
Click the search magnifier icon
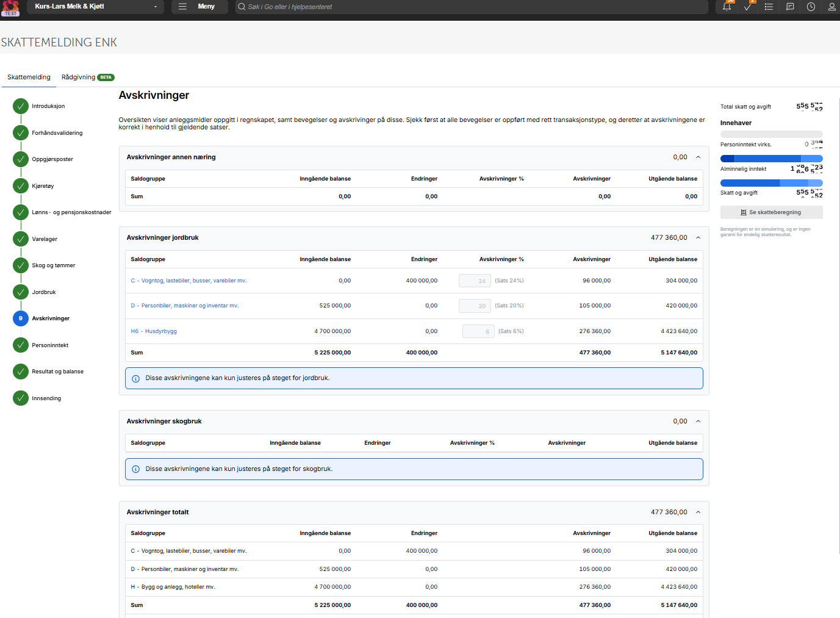click(x=241, y=7)
